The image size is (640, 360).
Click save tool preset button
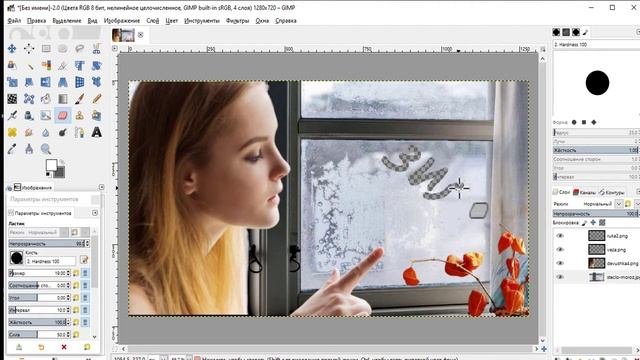pos(19,347)
